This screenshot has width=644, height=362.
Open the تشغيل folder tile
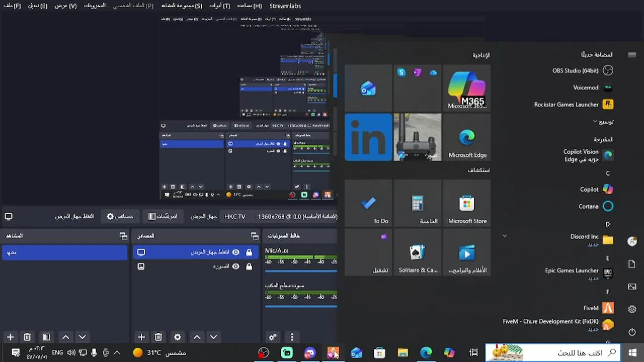point(368,252)
